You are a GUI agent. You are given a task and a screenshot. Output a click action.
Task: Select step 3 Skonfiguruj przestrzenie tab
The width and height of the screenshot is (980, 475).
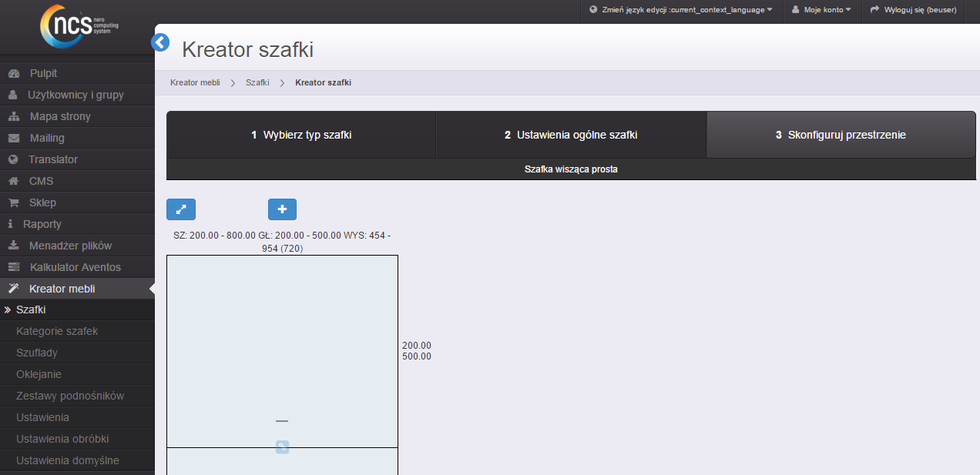click(841, 135)
